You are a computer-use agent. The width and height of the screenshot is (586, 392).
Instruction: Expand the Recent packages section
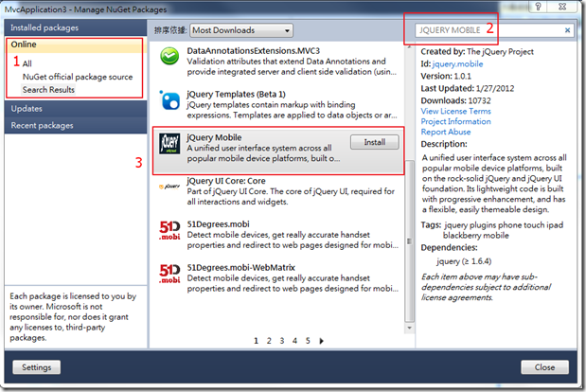point(76,126)
